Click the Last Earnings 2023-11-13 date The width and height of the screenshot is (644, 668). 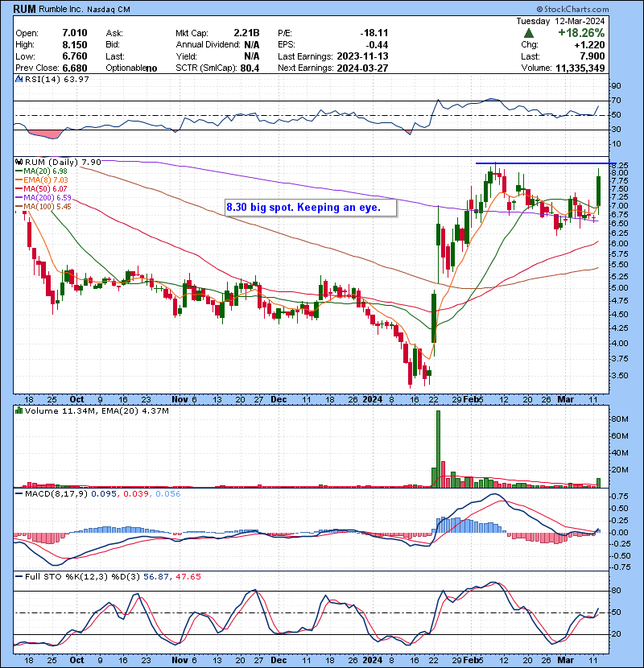click(362, 56)
